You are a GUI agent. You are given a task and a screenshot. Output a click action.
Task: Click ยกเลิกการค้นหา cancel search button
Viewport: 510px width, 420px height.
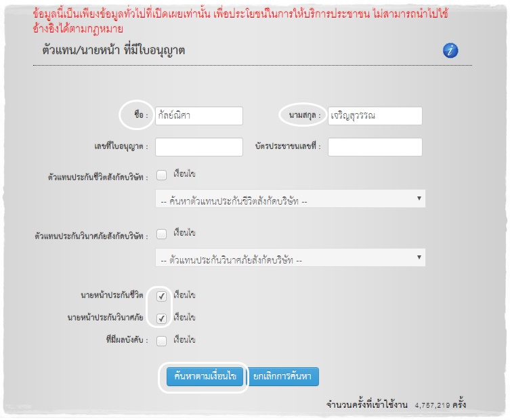pos(284,377)
